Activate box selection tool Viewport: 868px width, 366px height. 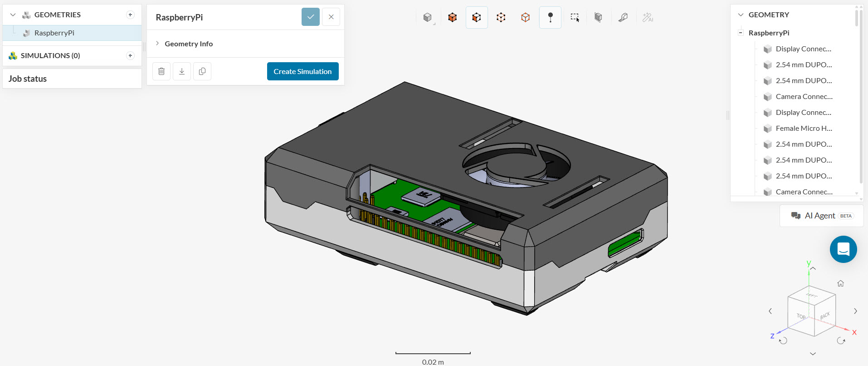pyautogui.click(x=575, y=18)
